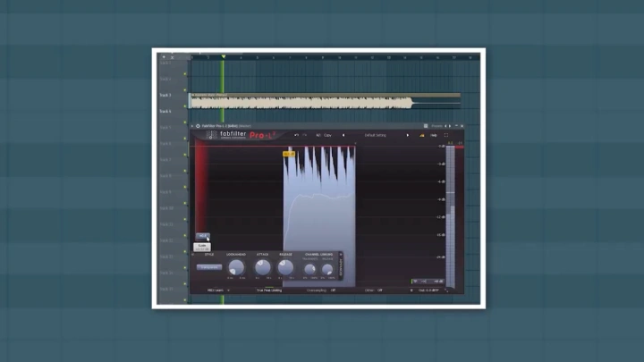Click the small icon left of Out readout
This screenshot has height=362, width=644.
coord(411,290)
